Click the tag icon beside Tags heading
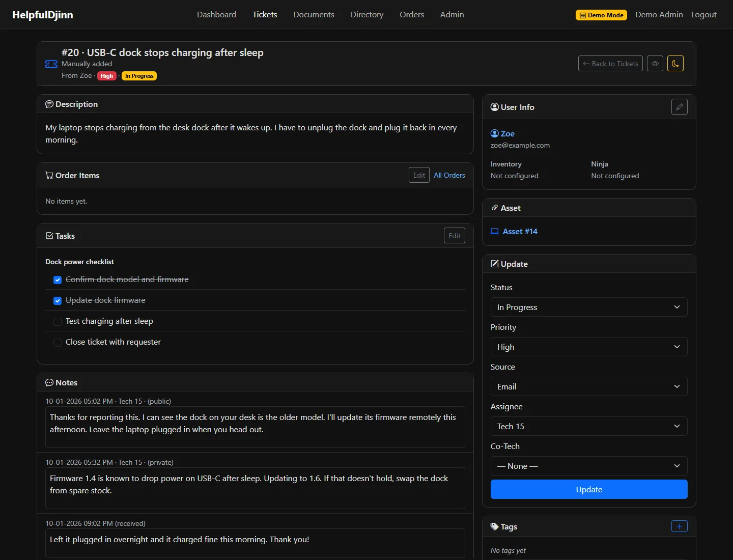 (x=495, y=526)
